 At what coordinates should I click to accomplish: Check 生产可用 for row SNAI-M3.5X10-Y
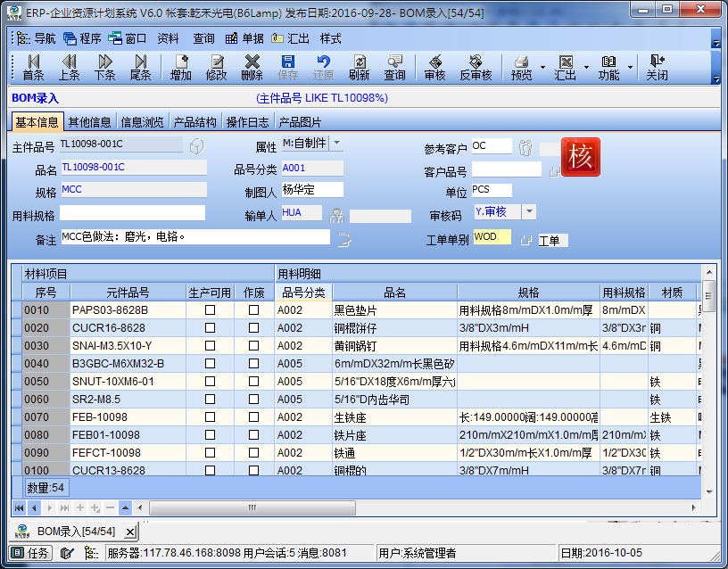210,346
